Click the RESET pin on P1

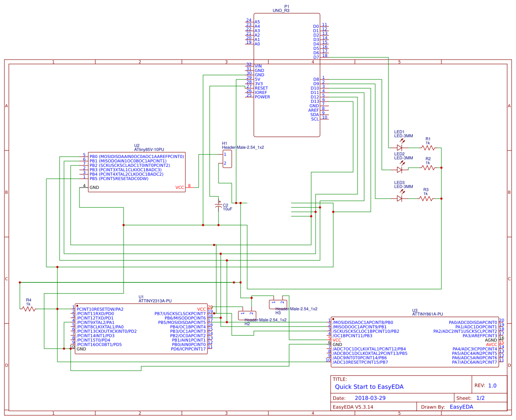(x=261, y=88)
